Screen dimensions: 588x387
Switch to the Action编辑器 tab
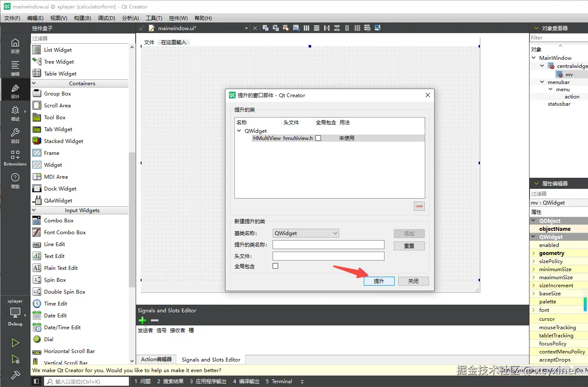(156, 359)
